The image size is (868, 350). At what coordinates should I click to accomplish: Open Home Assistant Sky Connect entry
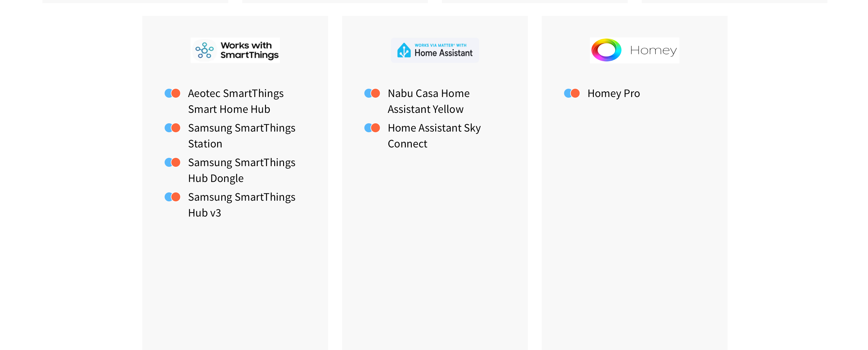[x=434, y=136]
